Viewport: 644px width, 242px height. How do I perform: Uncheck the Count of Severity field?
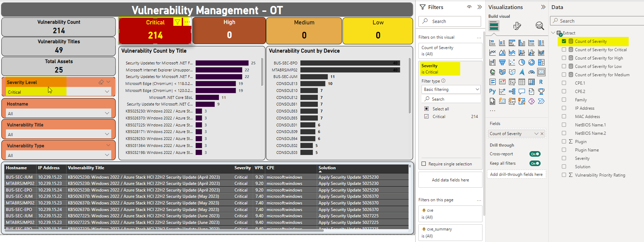(564, 41)
